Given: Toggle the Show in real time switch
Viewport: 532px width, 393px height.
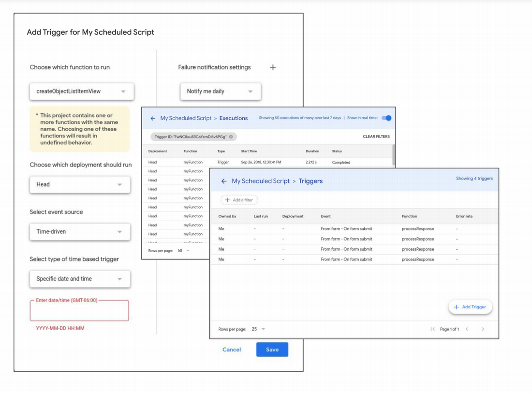Looking at the screenshot, I should coord(386,118).
